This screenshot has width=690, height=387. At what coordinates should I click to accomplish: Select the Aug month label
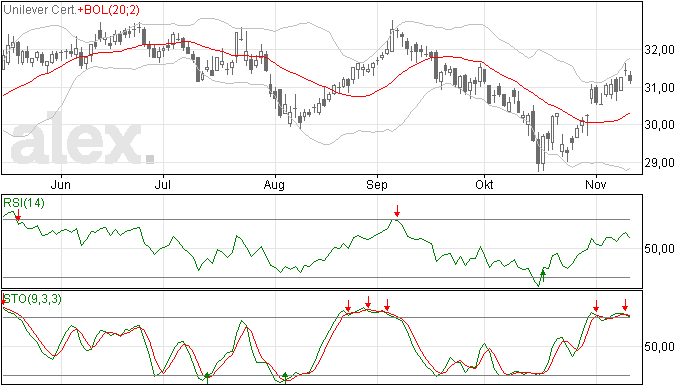274,185
